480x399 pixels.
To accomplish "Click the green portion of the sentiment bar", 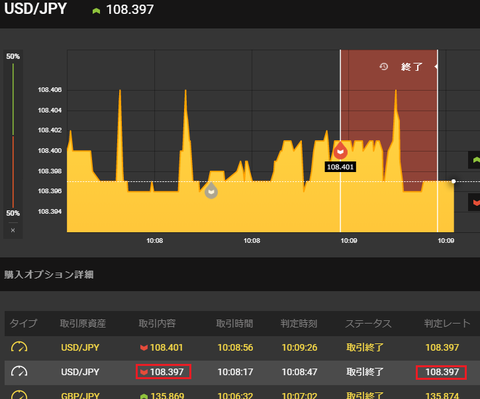I will coord(13,99).
